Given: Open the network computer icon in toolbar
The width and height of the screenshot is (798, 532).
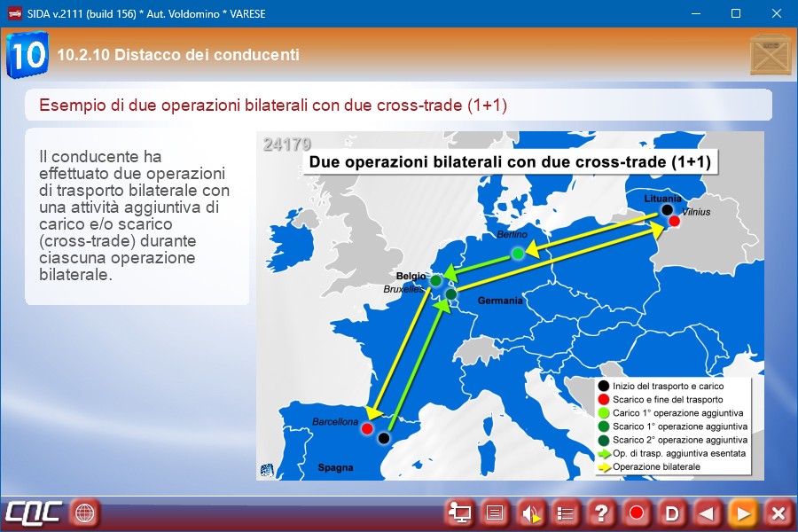Looking at the screenshot, I should 459,512.
